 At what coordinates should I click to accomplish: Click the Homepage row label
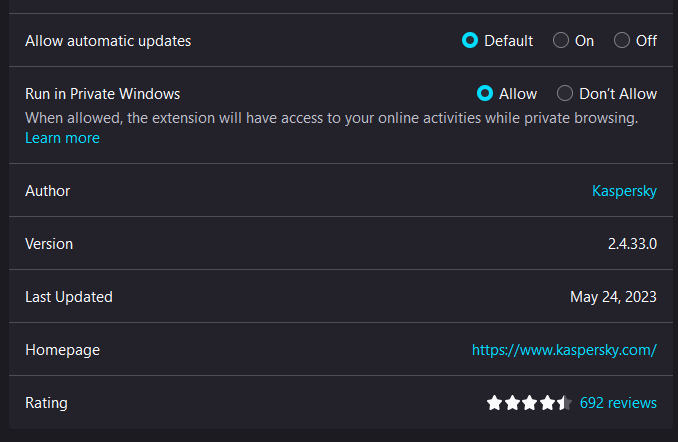pos(62,350)
